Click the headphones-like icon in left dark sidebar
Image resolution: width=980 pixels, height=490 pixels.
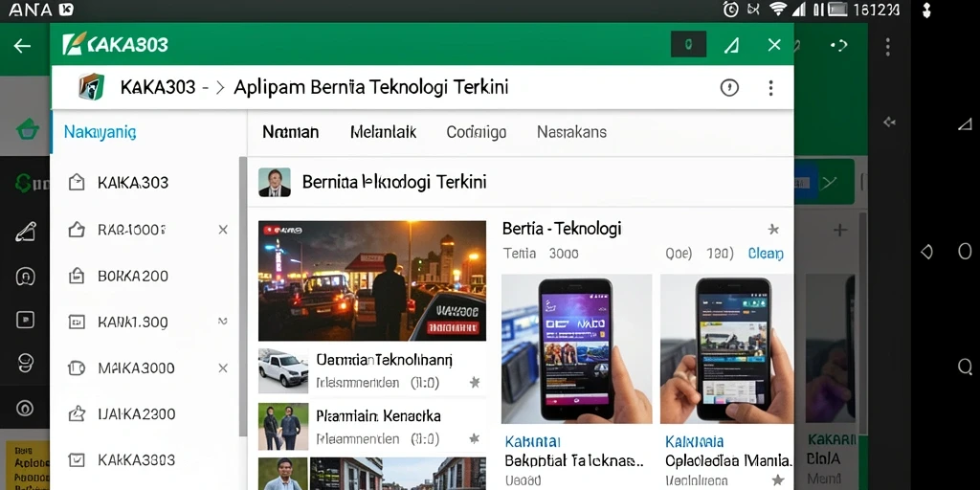pos(25,277)
